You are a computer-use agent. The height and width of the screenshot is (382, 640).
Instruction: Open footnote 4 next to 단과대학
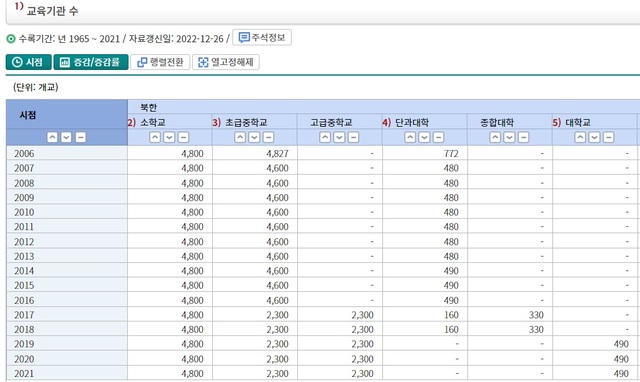pos(387,122)
